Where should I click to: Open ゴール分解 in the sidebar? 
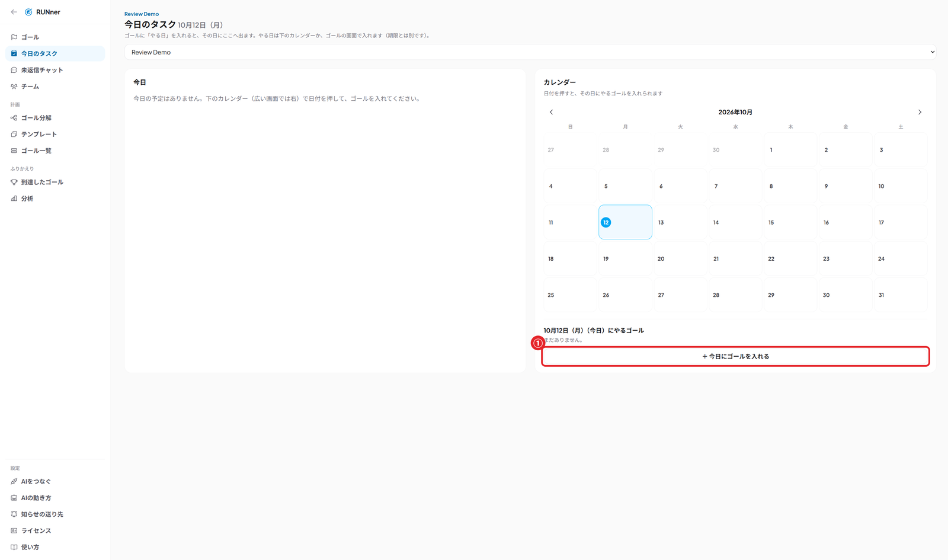point(55,118)
